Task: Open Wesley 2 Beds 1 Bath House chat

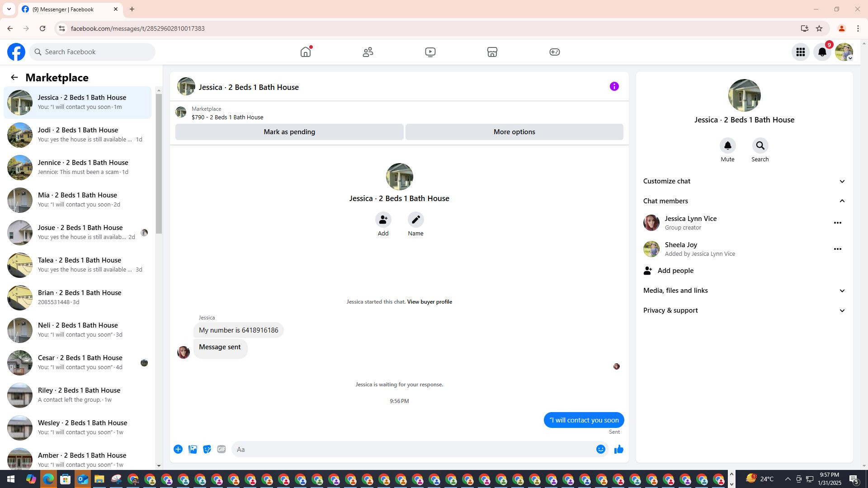Action: point(77,427)
